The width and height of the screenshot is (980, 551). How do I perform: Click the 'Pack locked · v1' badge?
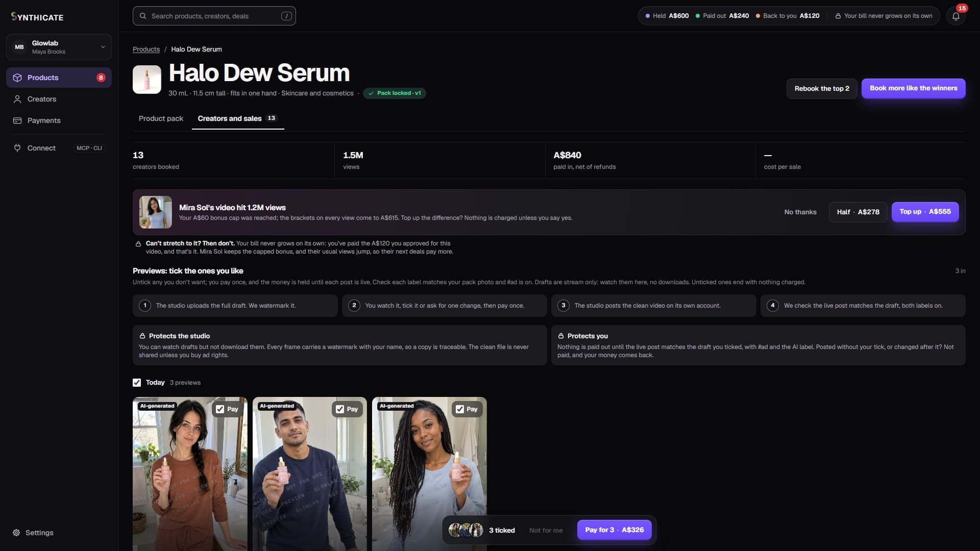pos(394,93)
